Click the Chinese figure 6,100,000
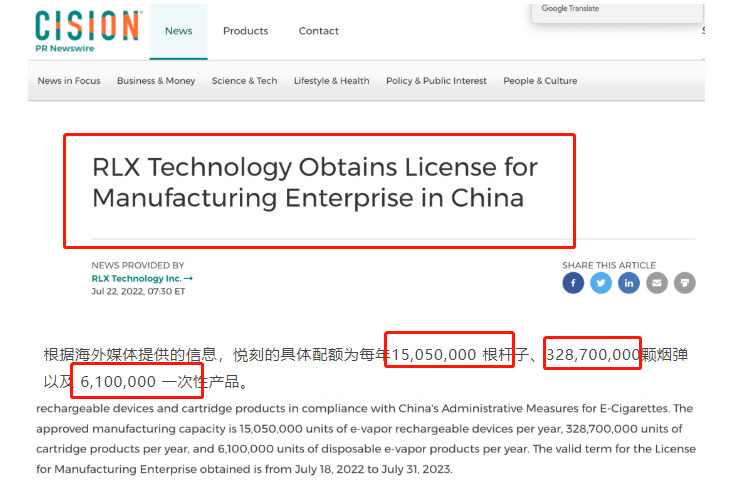 (118, 382)
